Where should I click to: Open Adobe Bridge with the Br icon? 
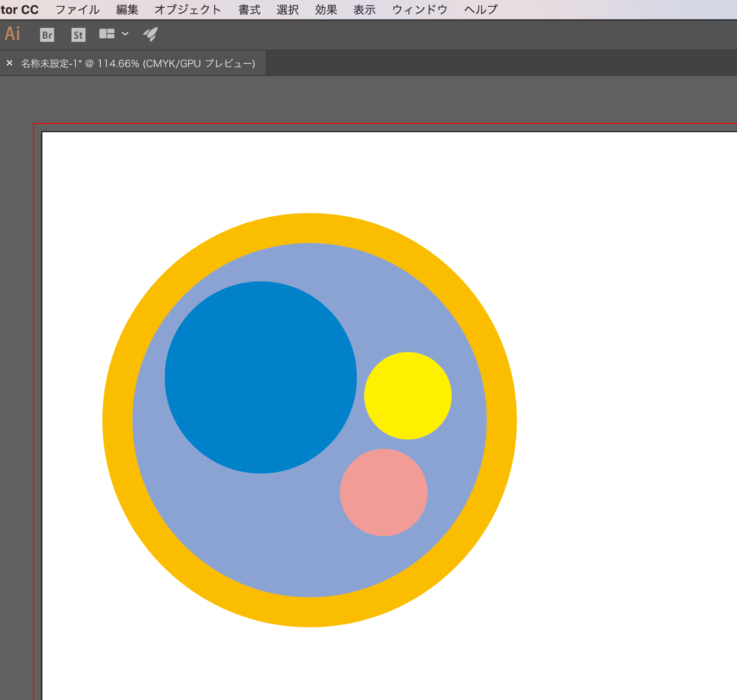pos(47,35)
